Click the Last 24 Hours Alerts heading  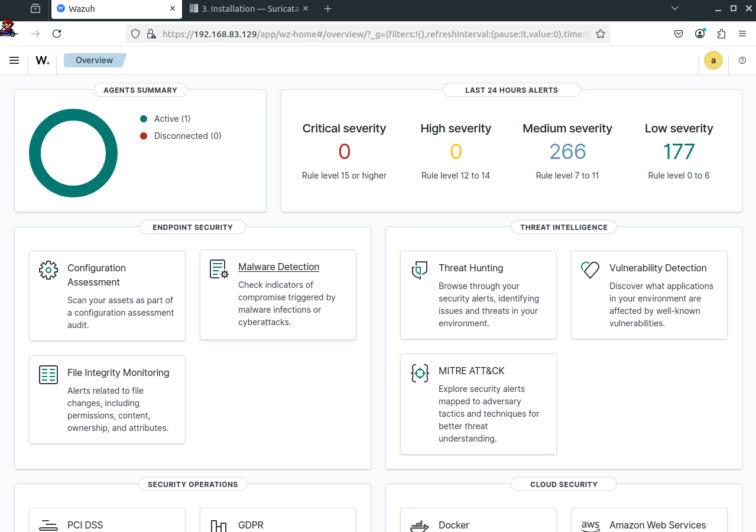[x=511, y=90]
